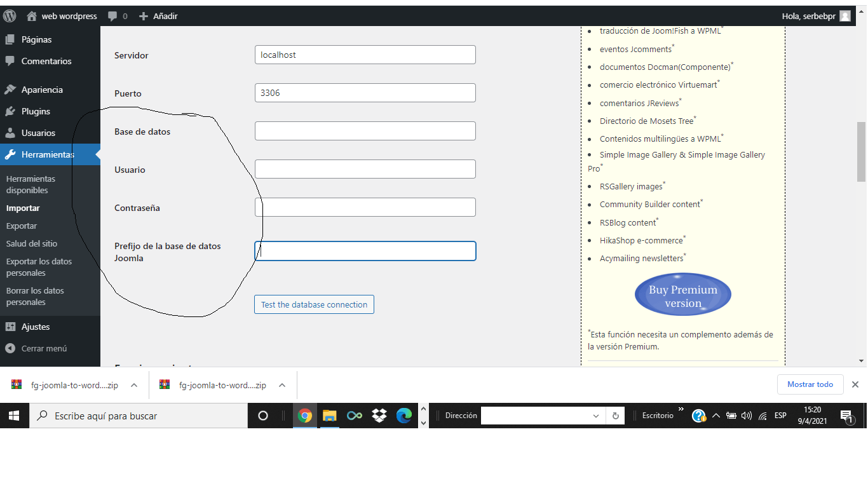The height and width of the screenshot is (488, 868).
Task: Open File Explorer from taskbar
Action: click(x=329, y=416)
